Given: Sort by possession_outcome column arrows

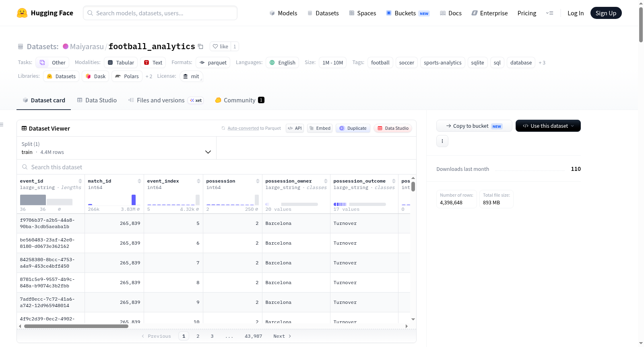Looking at the screenshot, I should (x=394, y=181).
